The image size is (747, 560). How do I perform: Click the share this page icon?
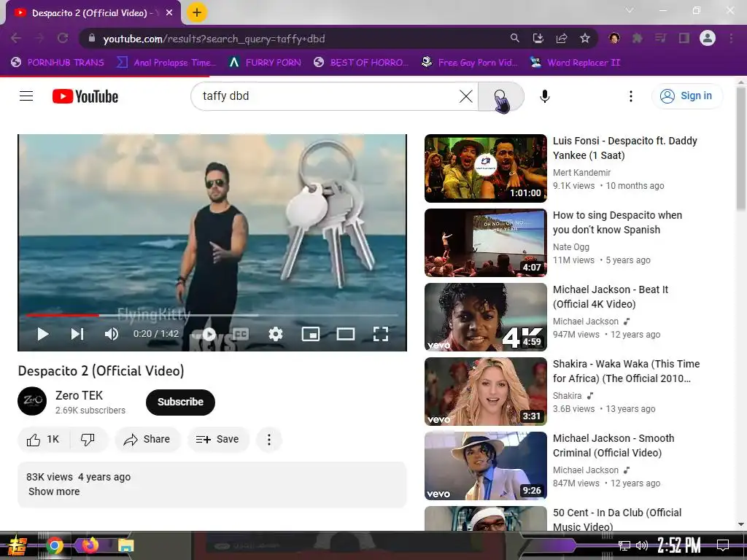point(561,38)
